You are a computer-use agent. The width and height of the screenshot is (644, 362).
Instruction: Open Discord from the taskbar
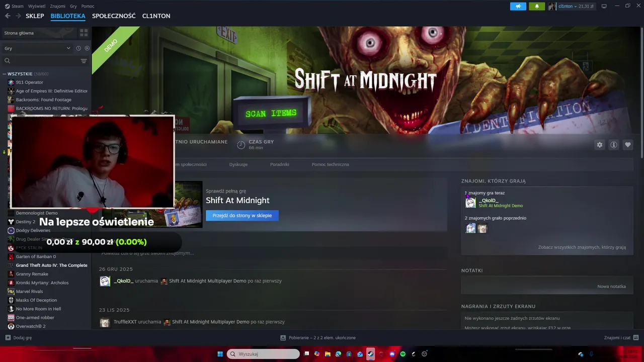[392, 354]
